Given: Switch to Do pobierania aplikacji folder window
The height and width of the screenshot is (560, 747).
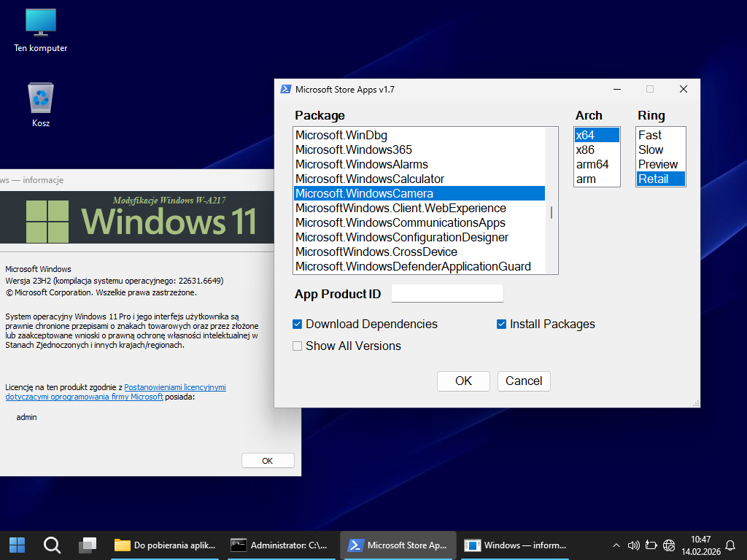Looking at the screenshot, I should (x=165, y=545).
